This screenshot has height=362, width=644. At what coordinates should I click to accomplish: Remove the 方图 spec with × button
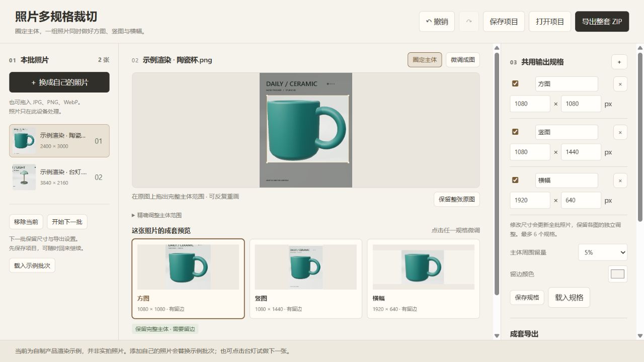(620, 84)
